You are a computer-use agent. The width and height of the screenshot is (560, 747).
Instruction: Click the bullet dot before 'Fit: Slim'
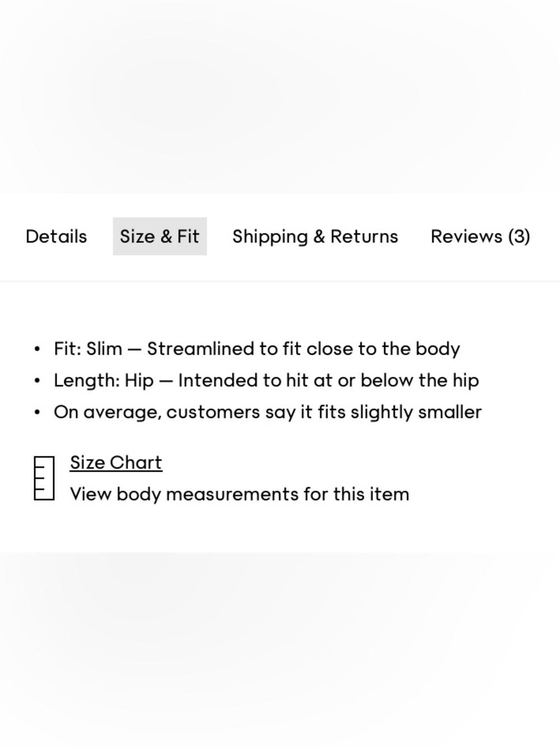tap(37, 350)
